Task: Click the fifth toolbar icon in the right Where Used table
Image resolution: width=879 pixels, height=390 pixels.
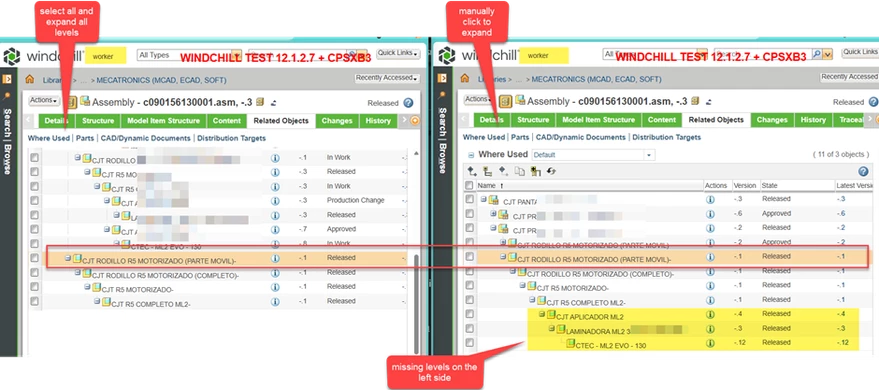Action: click(535, 171)
